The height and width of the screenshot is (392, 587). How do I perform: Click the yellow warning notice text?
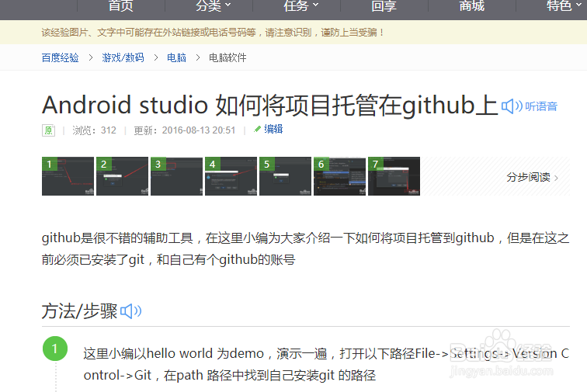[213, 33]
